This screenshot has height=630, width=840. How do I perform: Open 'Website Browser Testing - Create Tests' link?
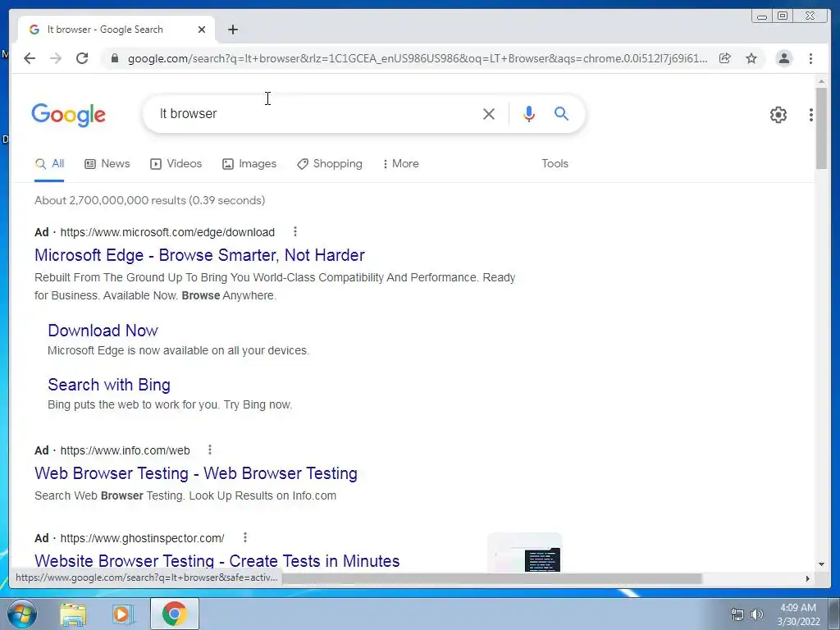click(x=217, y=561)
